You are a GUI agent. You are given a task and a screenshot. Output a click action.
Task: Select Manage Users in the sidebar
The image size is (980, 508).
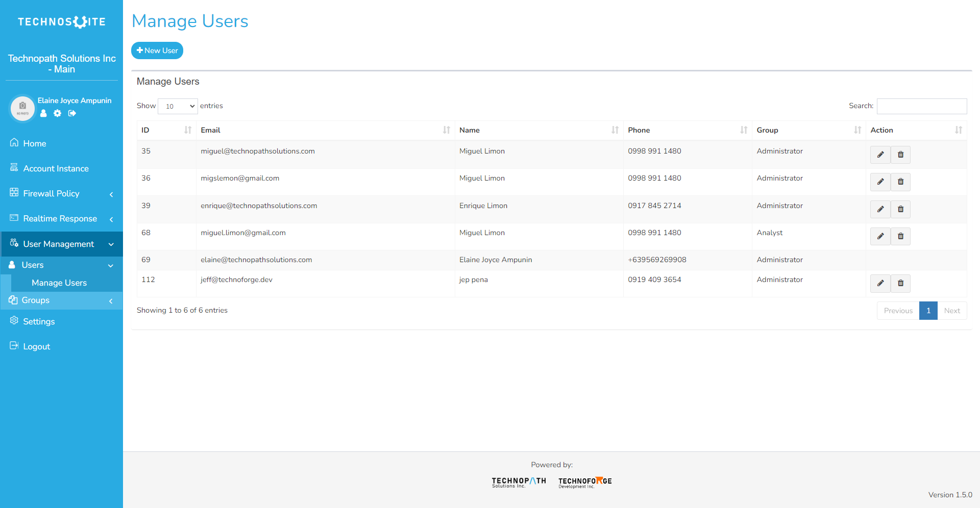click(x=60, y=283)
